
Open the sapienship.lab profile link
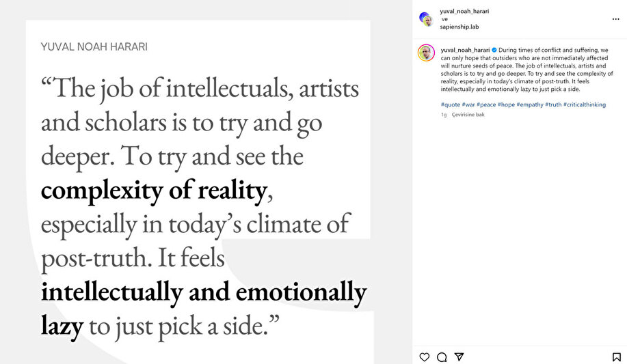[459, 27]
